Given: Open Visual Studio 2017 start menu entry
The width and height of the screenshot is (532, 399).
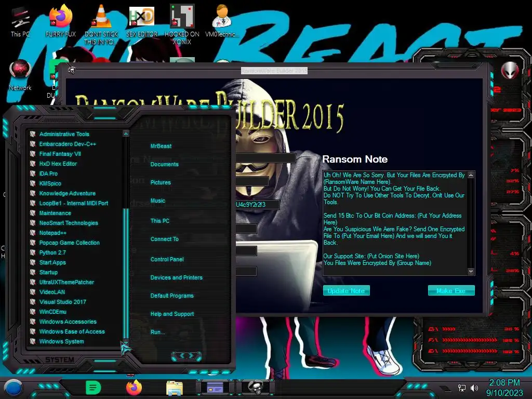Looking at the screenshot, I should point(62,302).
